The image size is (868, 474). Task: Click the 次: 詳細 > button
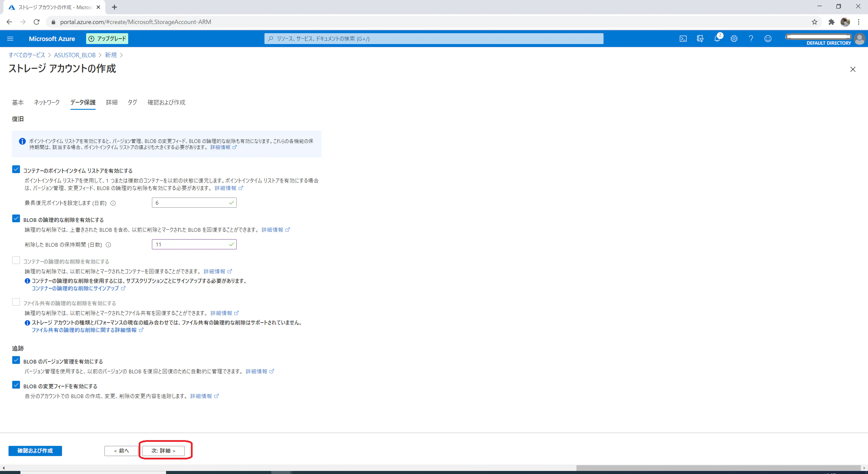163,451
